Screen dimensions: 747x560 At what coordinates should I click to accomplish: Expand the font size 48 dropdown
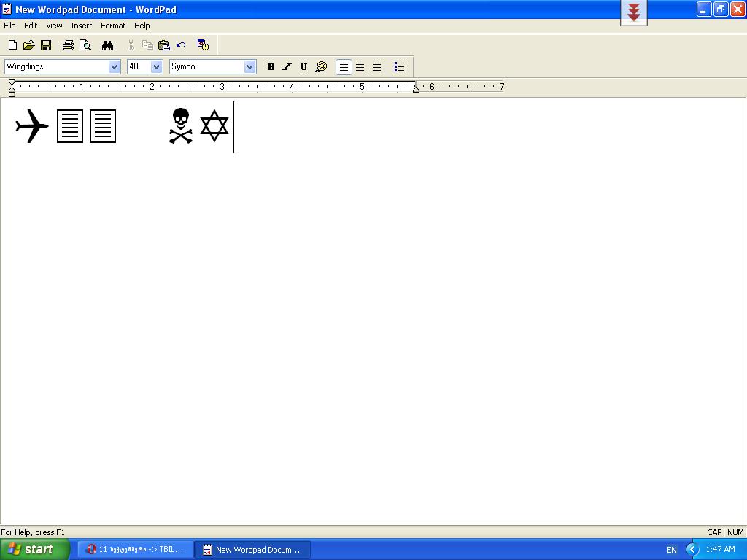pos(157,66)
